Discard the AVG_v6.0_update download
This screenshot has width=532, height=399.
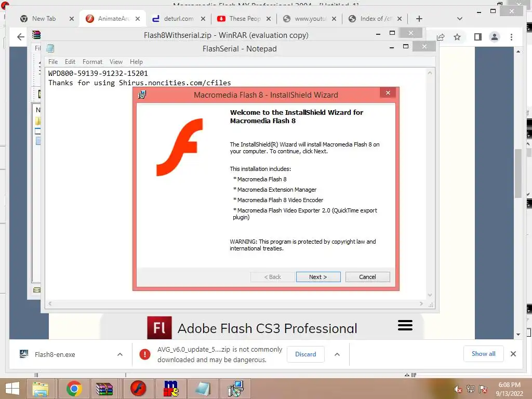[x=305, y=354]
